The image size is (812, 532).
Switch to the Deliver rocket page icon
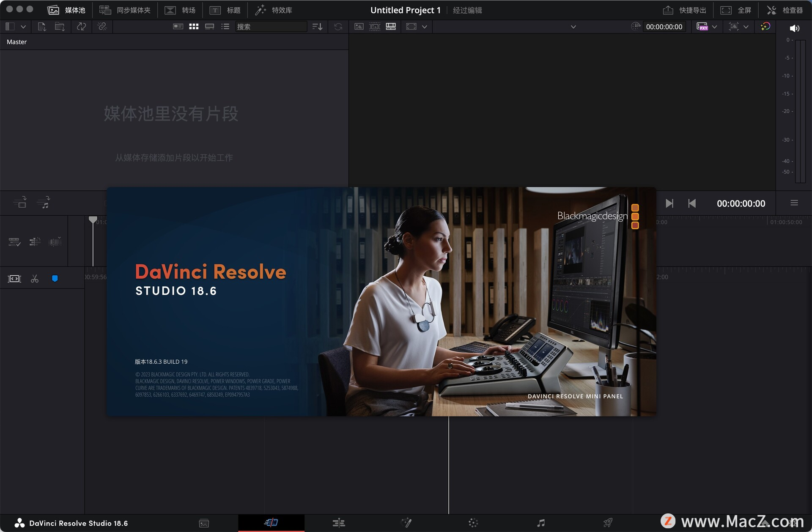point(608,523)
